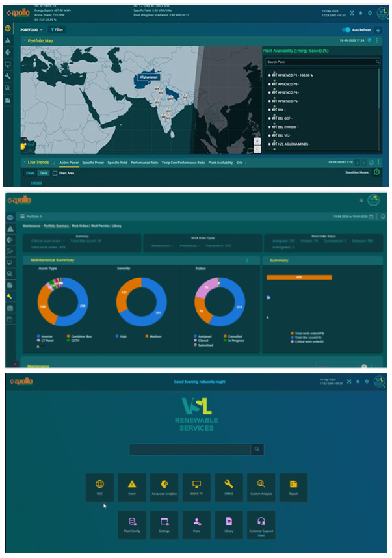
Task: Open Portfolio Map three-dot menu
Action: pos(377,40)
